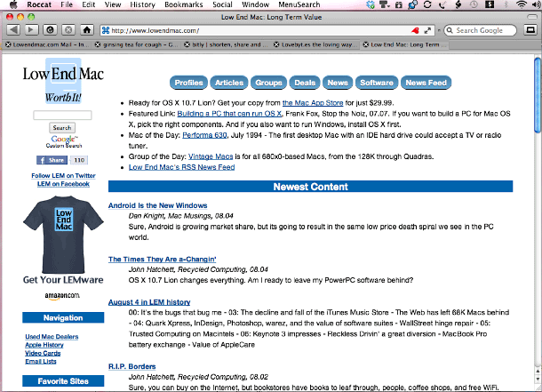
Task: Click the Facebook Share button
Action: coord(52,160)
